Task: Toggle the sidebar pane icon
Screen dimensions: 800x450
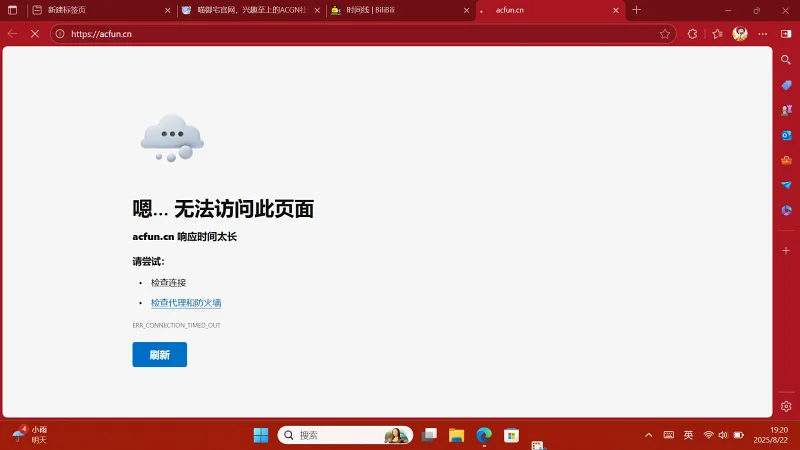Action: click(x=786, y=34)
